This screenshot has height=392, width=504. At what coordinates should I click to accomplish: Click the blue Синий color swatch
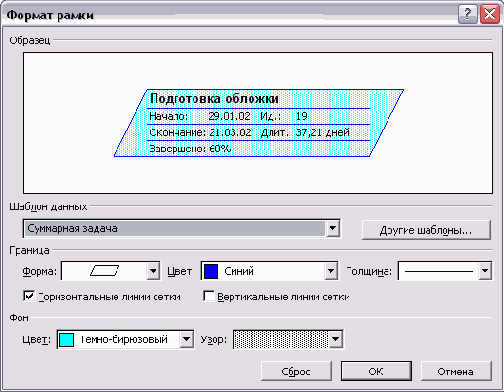click(211, 271)
